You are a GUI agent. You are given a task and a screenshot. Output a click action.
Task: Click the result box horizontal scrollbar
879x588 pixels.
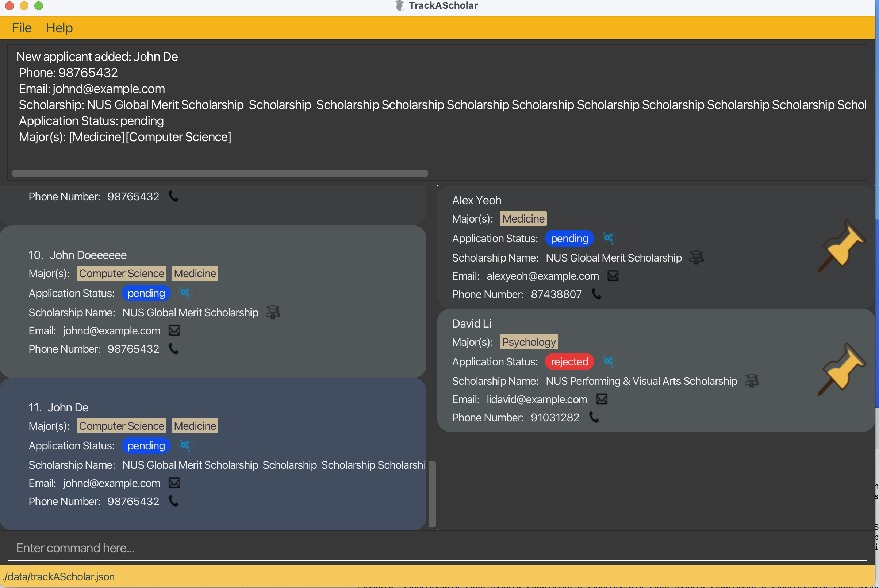tap(220, 174)
